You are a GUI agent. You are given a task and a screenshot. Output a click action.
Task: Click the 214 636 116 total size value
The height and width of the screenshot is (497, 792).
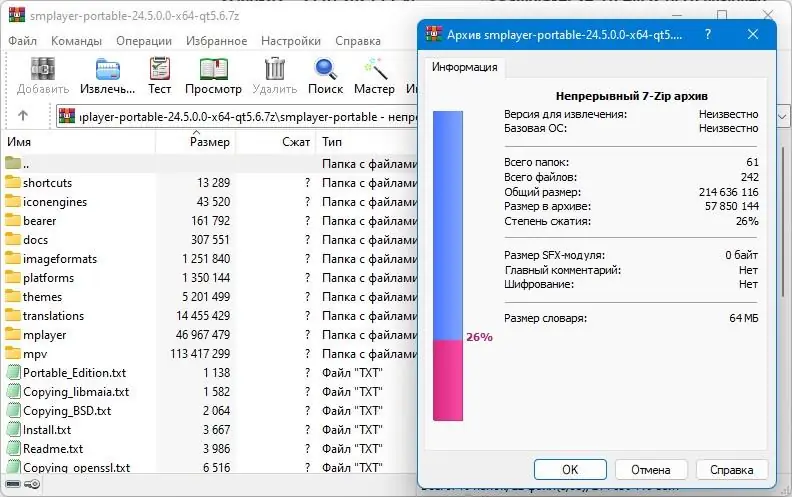click(x=728, y=192)
